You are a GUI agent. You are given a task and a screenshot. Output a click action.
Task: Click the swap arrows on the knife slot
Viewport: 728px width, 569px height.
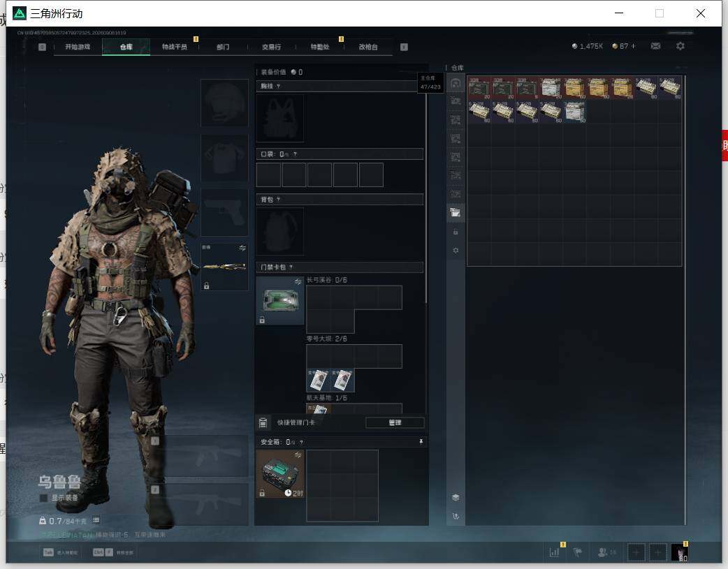242,249
